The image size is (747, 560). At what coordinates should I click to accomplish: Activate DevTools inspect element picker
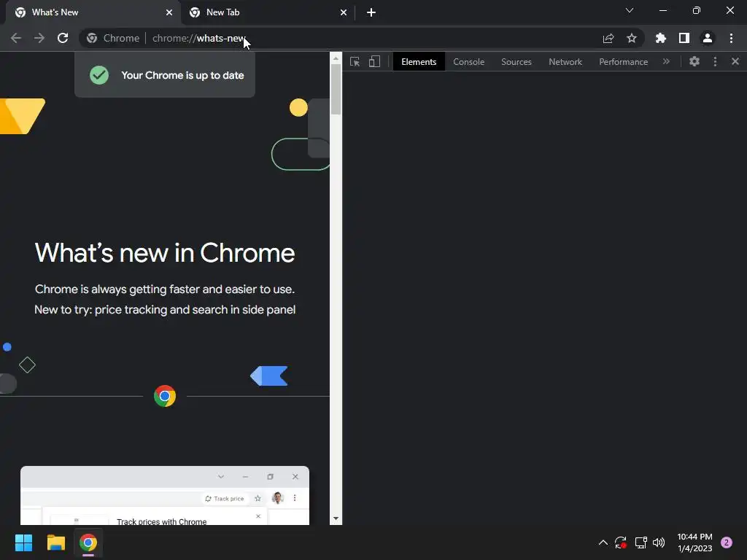[355, 61]
